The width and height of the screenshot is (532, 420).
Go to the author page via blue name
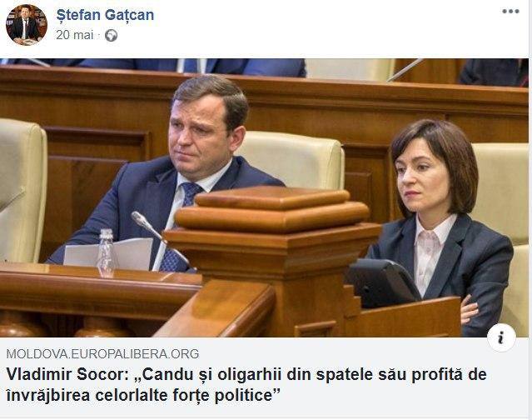[x=105, y=15]
